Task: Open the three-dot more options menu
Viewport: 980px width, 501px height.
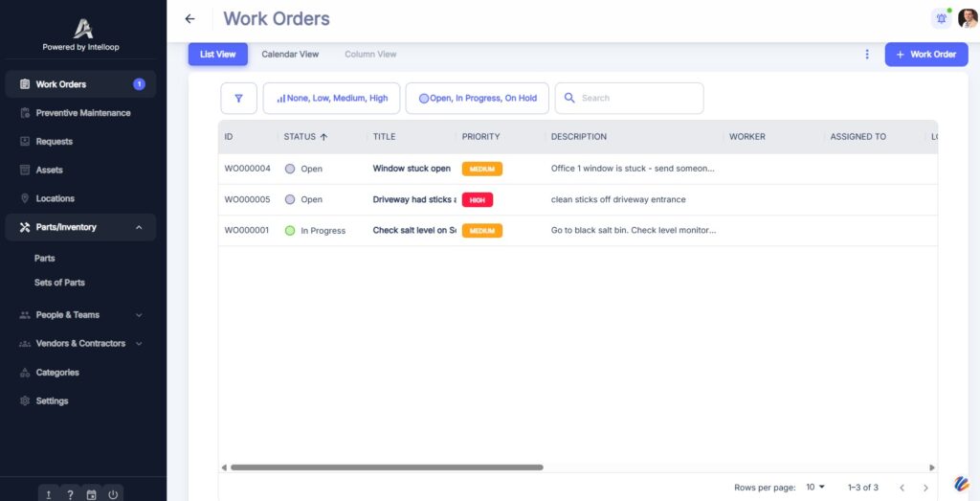Action: click(867, 55)
